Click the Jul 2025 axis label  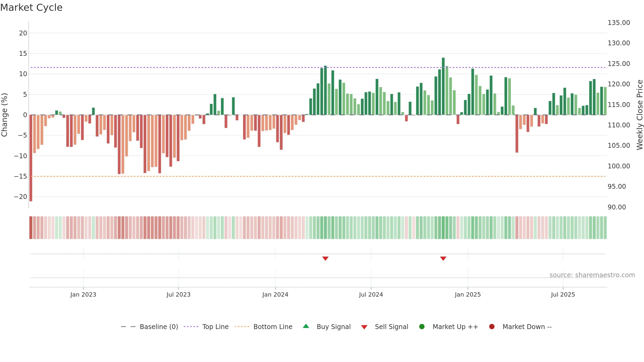pyautogui.click(x=563, y=294)
